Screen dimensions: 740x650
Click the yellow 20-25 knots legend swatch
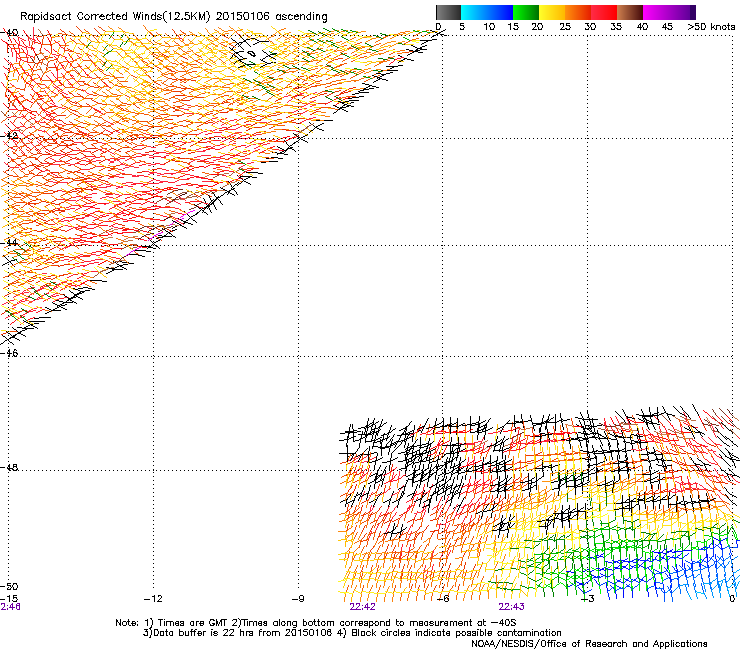point(552,12)
